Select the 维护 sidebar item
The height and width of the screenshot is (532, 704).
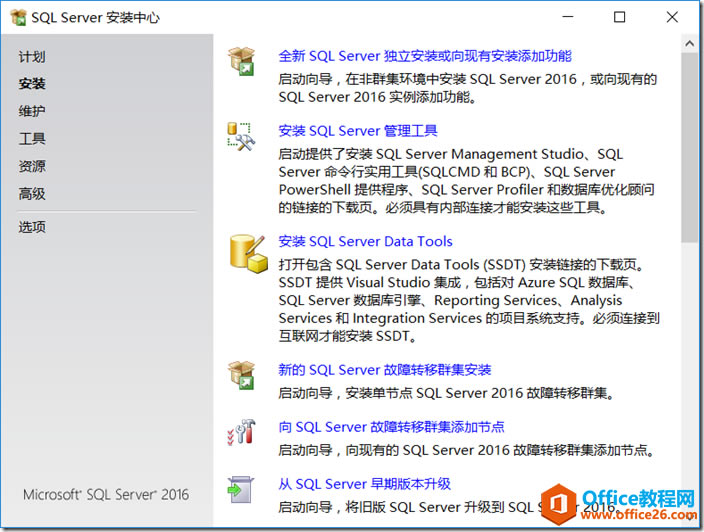click(x=32, y=111)
